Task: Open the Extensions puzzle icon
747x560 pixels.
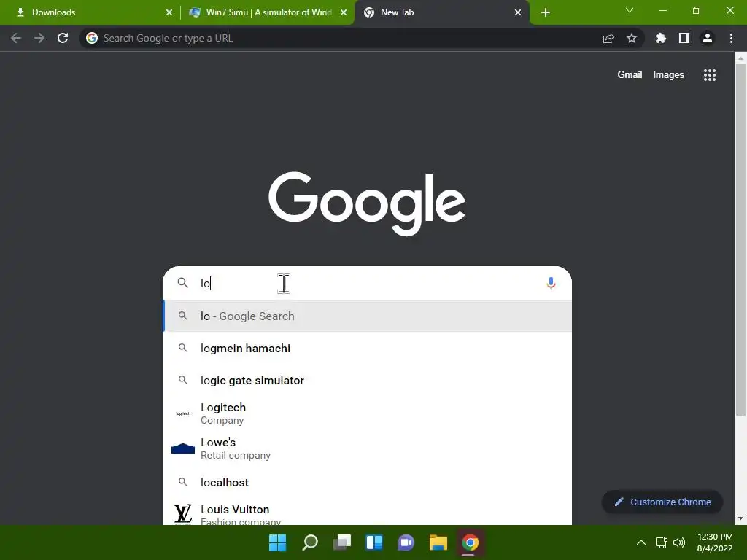Action: (x=661, y=38)
